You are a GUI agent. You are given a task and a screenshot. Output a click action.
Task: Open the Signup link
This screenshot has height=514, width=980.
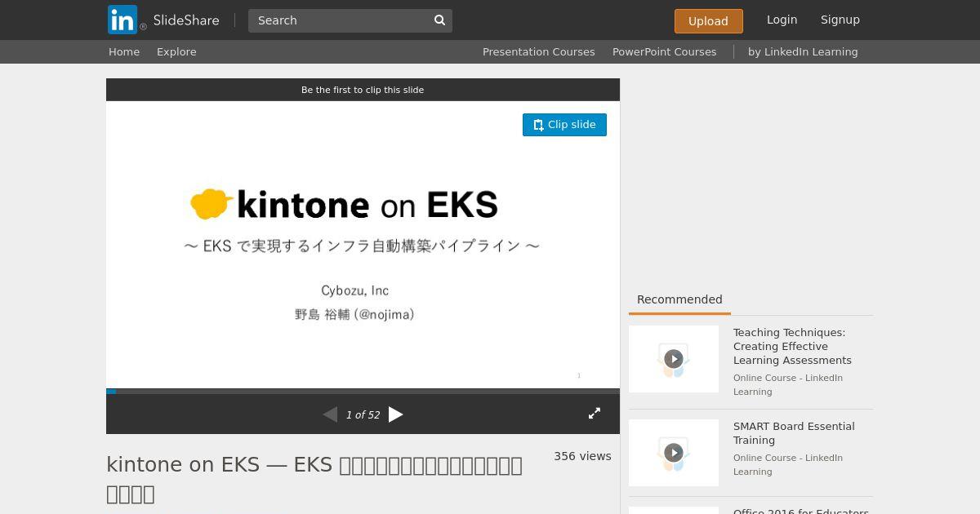pyautogui.click(x=840, y=20)
